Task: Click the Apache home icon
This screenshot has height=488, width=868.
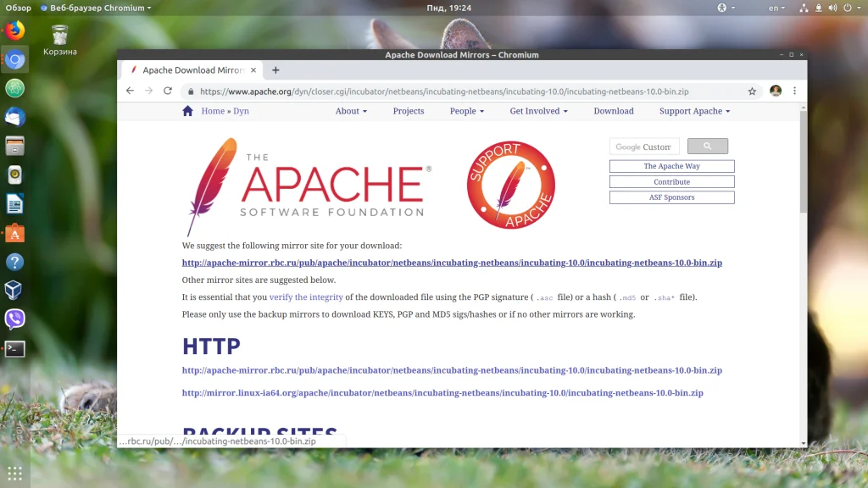Action: (x=187, y=111)
